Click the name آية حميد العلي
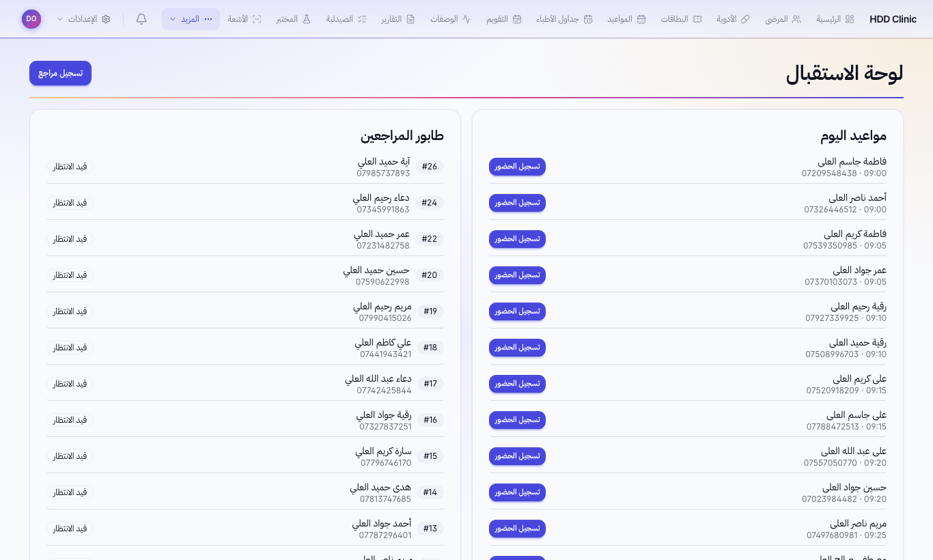The width and height of the screenshot is (933, 560). pos(384,162)
